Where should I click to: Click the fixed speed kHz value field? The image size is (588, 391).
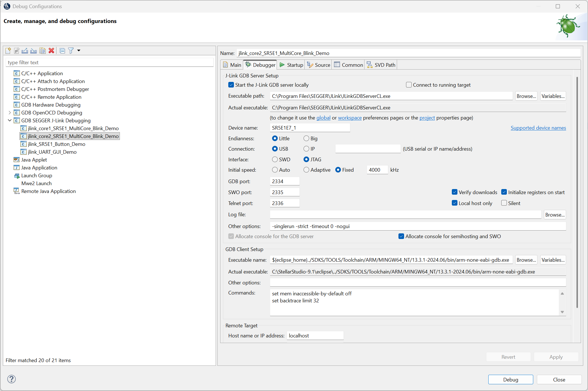377,170
